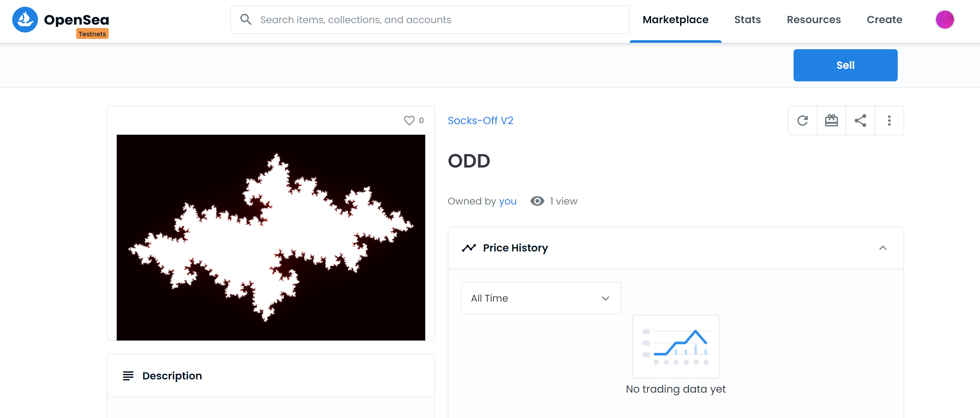Click the Socks-Off V2 collection link
980x418 pixels.
481,121
